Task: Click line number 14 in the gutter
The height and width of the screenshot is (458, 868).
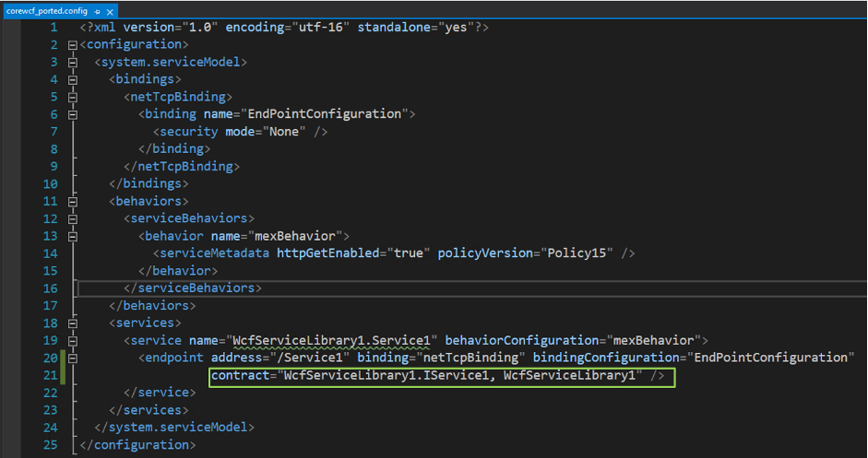Action: pyautogui.click(x=51, y=254)
